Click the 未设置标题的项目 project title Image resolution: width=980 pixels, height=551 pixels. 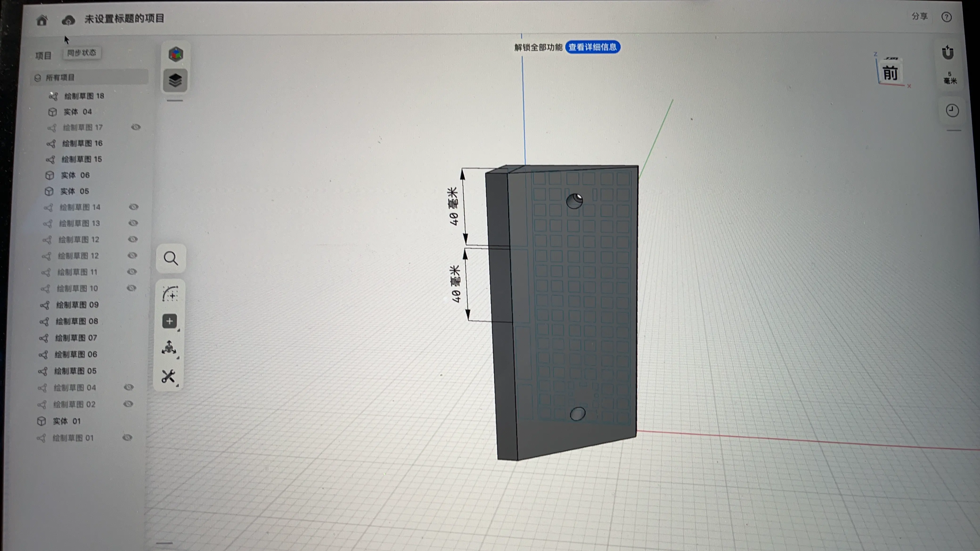124,19
